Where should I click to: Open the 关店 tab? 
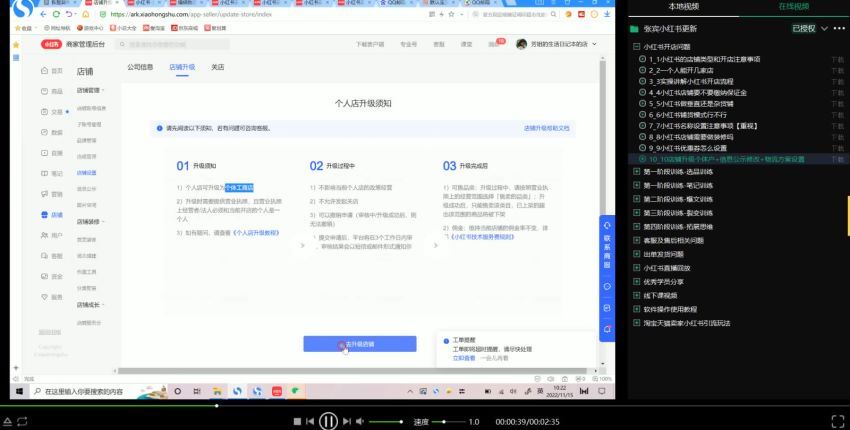click(217, 67)
